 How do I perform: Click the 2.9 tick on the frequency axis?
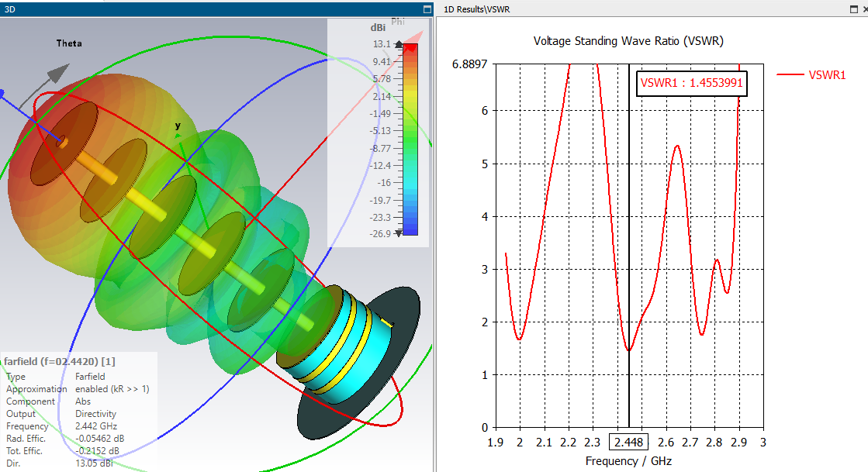click(738, 442)
